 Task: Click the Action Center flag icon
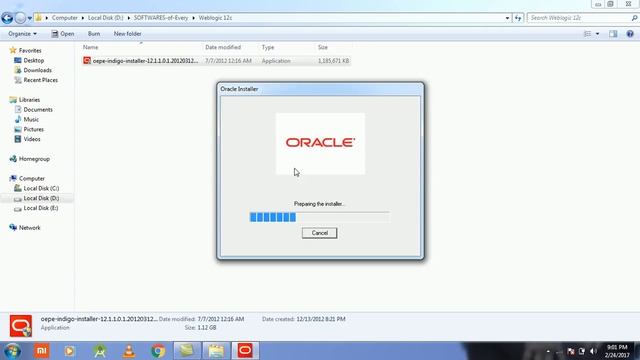click(x=570, y=351)
